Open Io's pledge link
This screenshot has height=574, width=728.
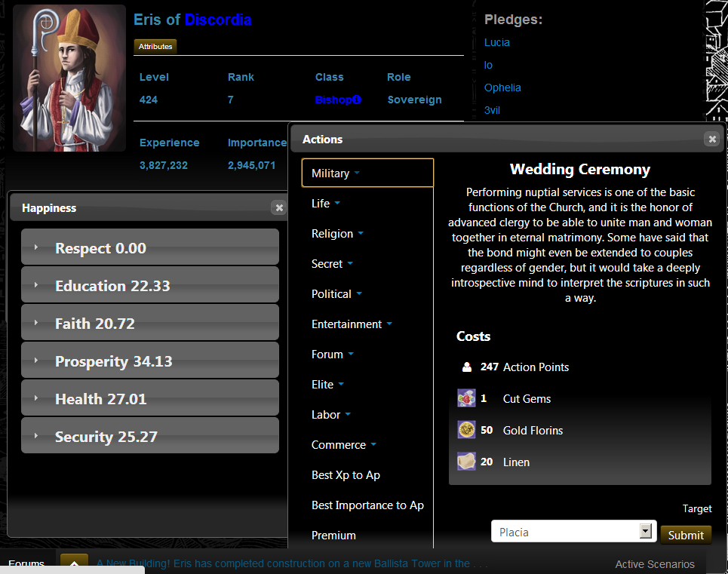point(488,65)
